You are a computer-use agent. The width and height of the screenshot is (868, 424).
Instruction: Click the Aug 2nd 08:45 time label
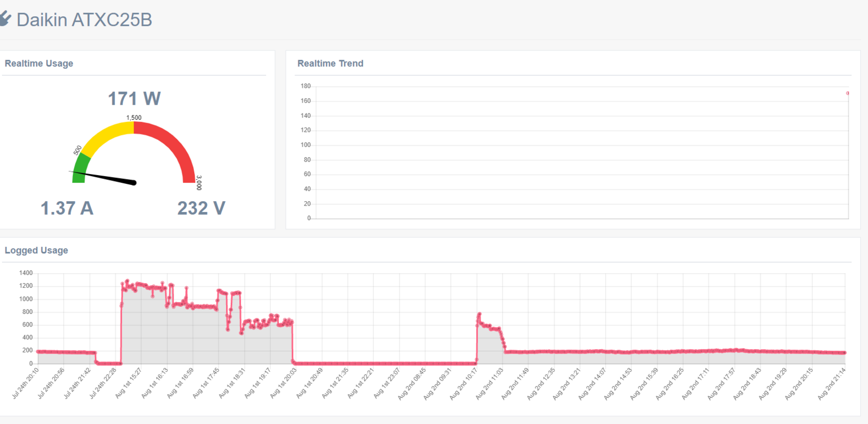(412, 384)
